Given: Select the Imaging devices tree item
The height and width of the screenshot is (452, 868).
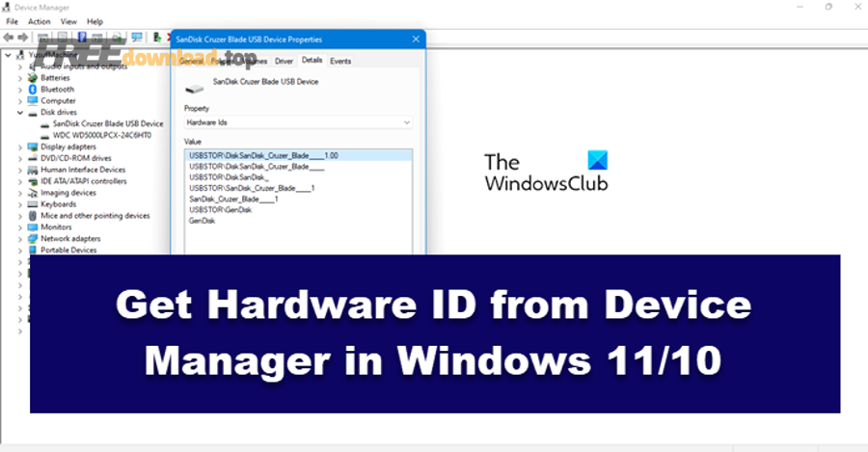Looking at the screenshot, I should pos(68,193).
